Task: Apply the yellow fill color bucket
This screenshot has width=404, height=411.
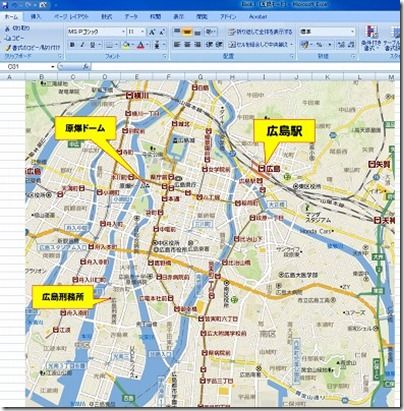Action: (x=126, y=45)
